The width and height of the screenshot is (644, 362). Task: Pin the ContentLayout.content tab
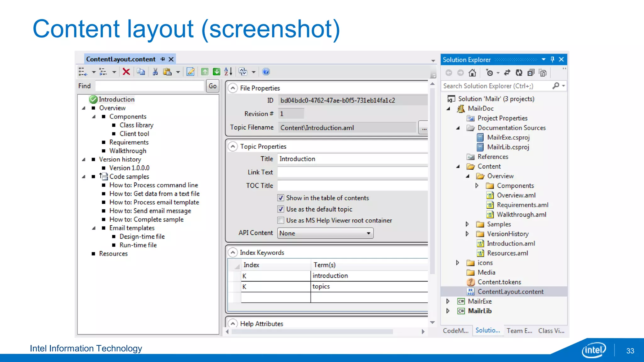tap(163, 59)
